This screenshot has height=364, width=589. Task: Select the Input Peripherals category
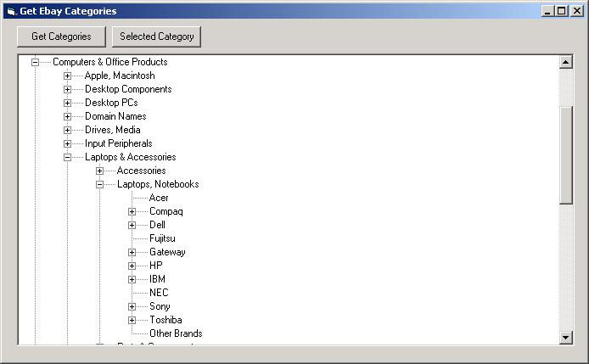(118, 143)
